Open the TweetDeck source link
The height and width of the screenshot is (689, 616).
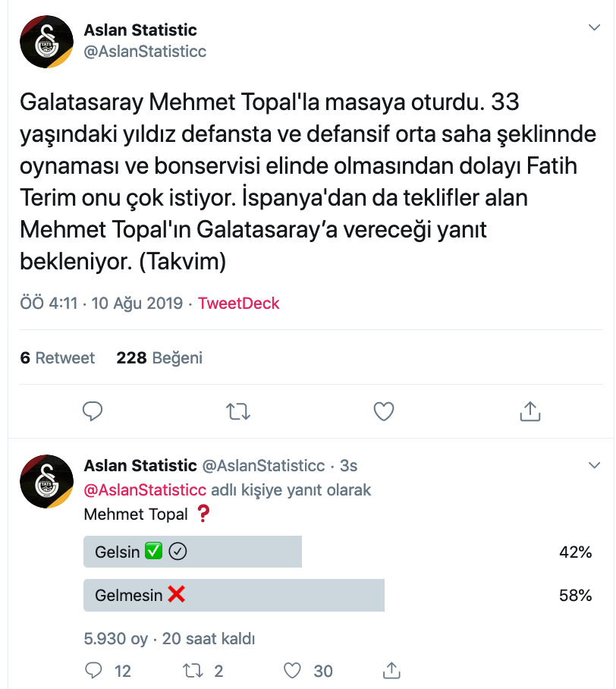238,304
